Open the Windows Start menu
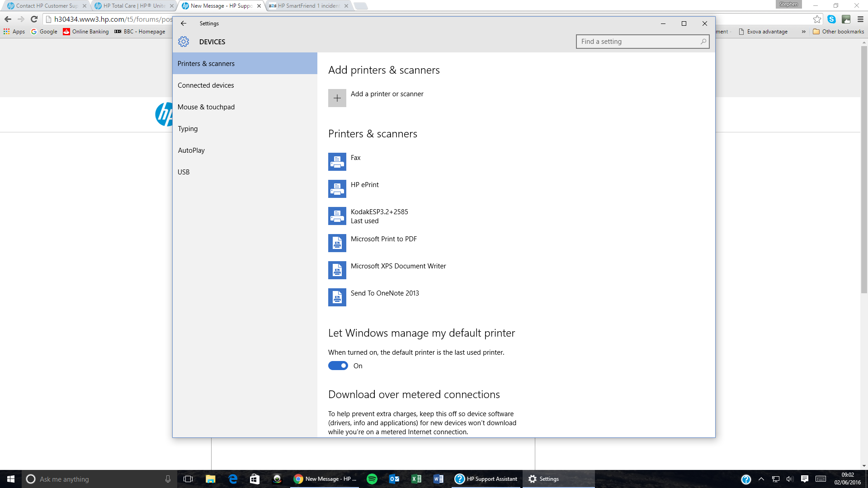Image resolution: width=868 pixels, height=488 pixels. click(11, 479)
